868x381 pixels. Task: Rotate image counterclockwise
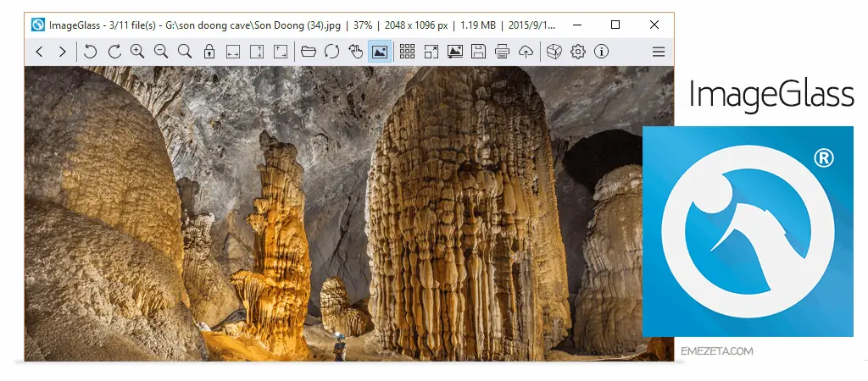coord(91,52)
